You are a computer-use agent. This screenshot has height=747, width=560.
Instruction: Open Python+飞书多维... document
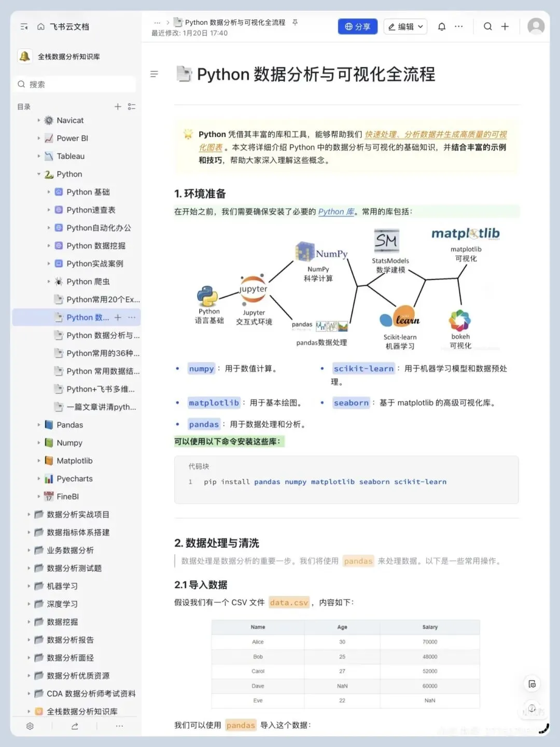[x=100, y=389]
